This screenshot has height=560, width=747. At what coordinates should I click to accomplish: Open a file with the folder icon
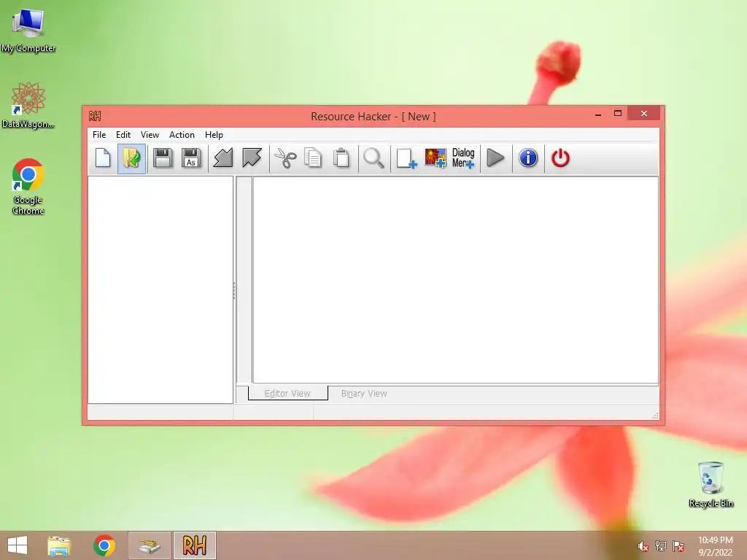(131, 158)
